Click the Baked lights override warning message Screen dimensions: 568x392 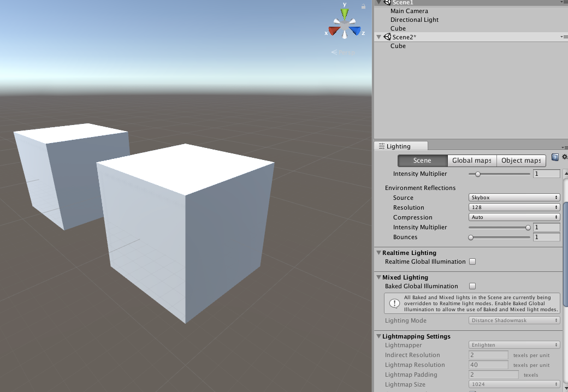coord(472,304)
